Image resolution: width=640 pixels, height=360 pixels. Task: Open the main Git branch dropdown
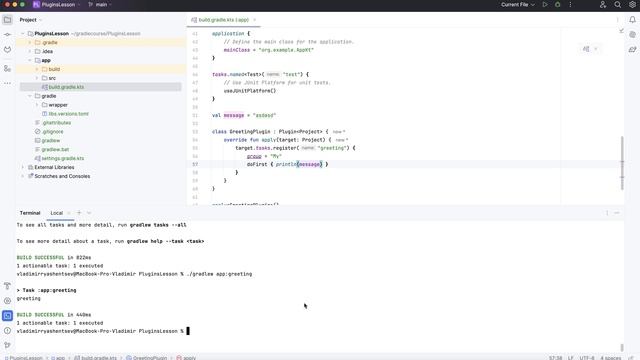click(x=100, y=4)
